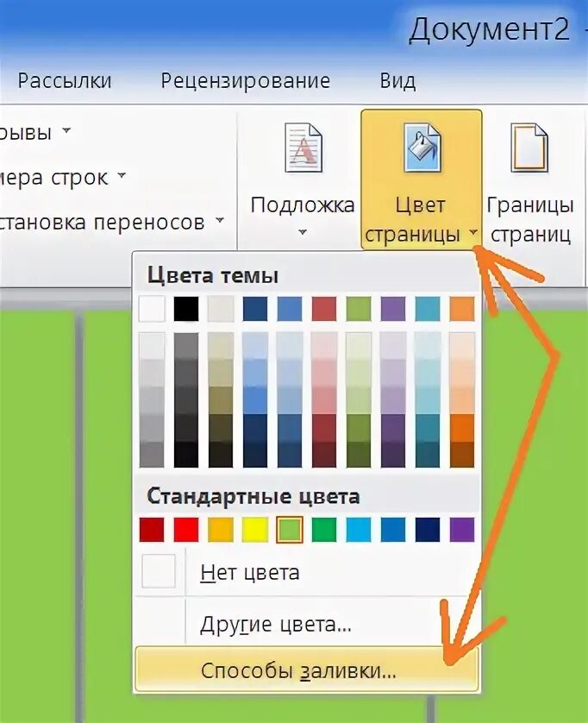The height and width of the screenshot is (723, 588).
Task: Pick darkest aqua shade at column bottom
Action: 428,455
